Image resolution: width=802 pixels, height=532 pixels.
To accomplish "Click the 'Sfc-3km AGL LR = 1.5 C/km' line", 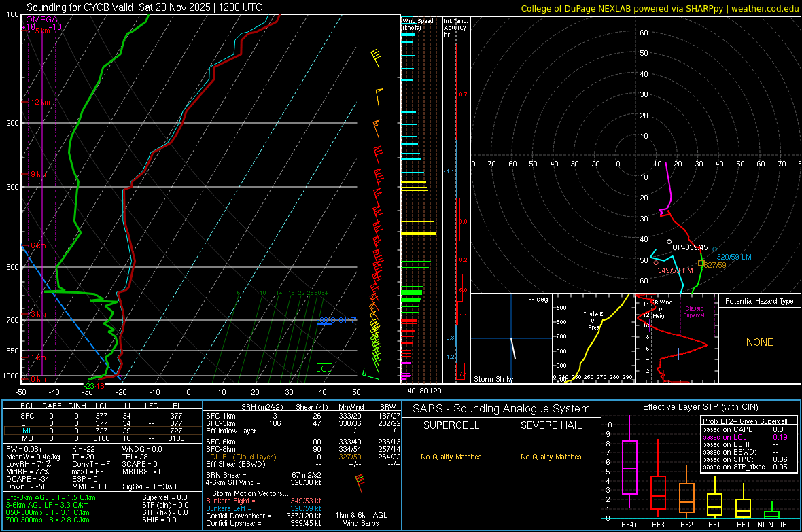I will pyautogui.click(x=51, y=497).
